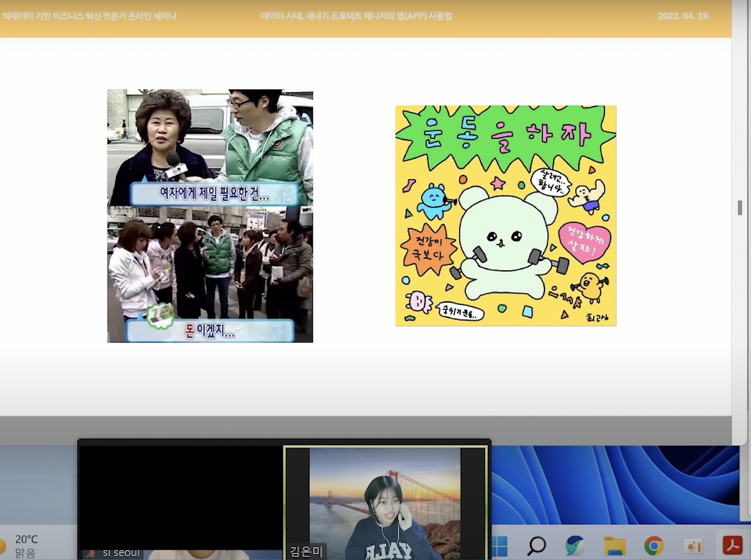Click the caption 돈 이겠지...
The height and width of the screenshot is (560, 751).
click(x=210, y=331)
